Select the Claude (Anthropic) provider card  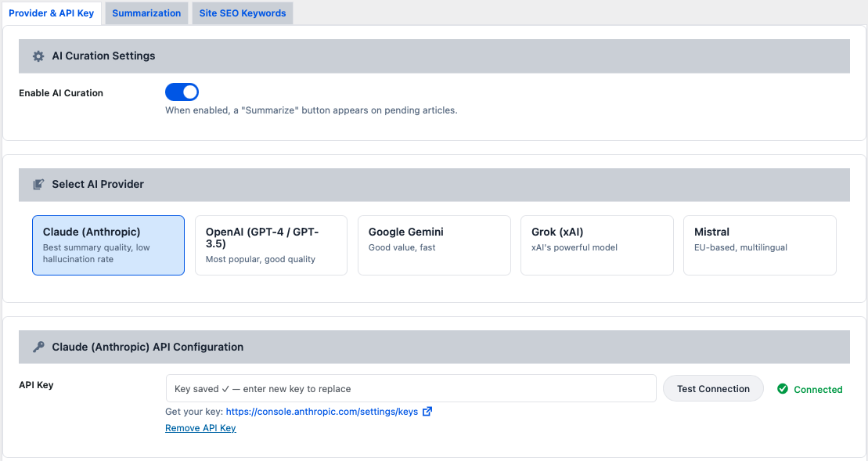click(x=109, y=245)
